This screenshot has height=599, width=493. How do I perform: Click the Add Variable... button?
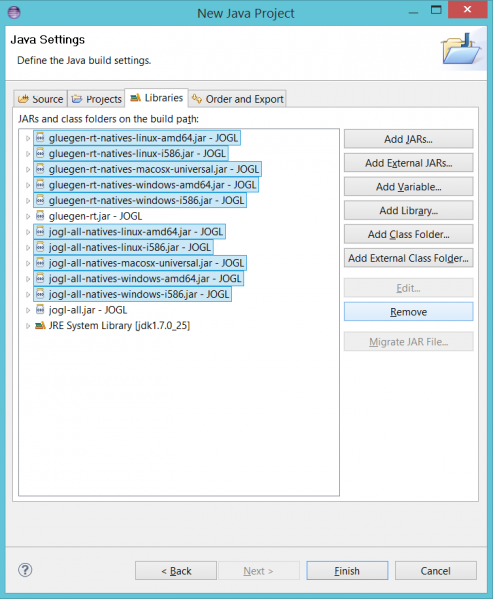pyautogui.click(x=408, y=187)
